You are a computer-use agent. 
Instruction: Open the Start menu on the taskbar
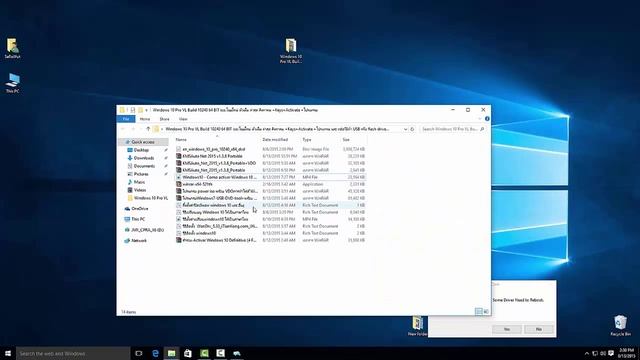click(x=8, y=353)
